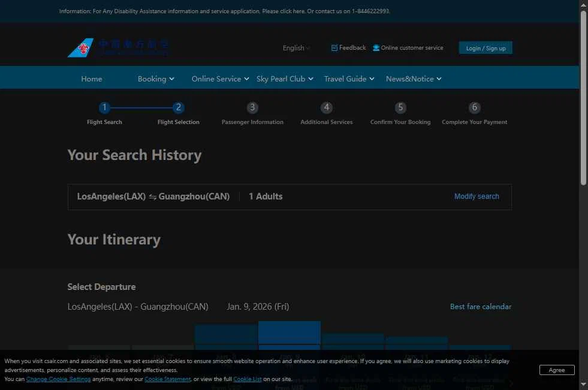Click the Login / Sign up button

[486, 48]
